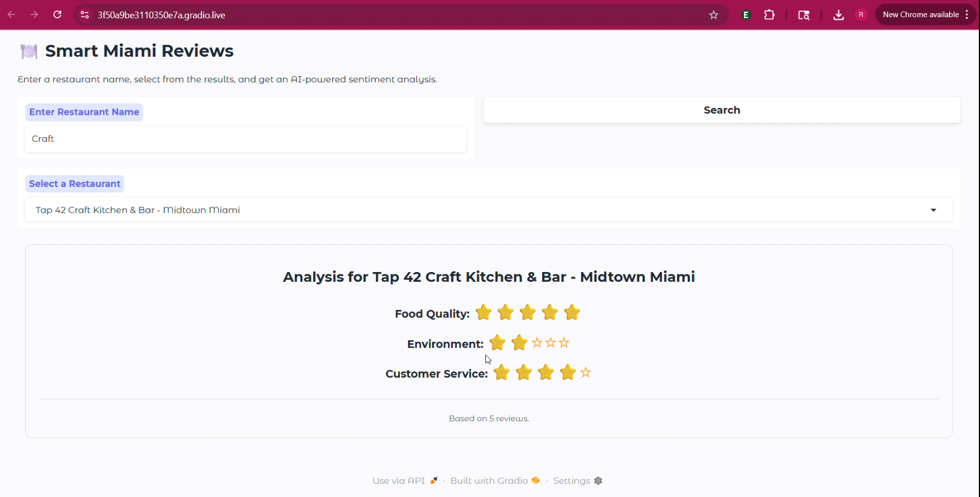Open the Downloads icon
Viewport: 980px width, 497px height.
[838, 15]
